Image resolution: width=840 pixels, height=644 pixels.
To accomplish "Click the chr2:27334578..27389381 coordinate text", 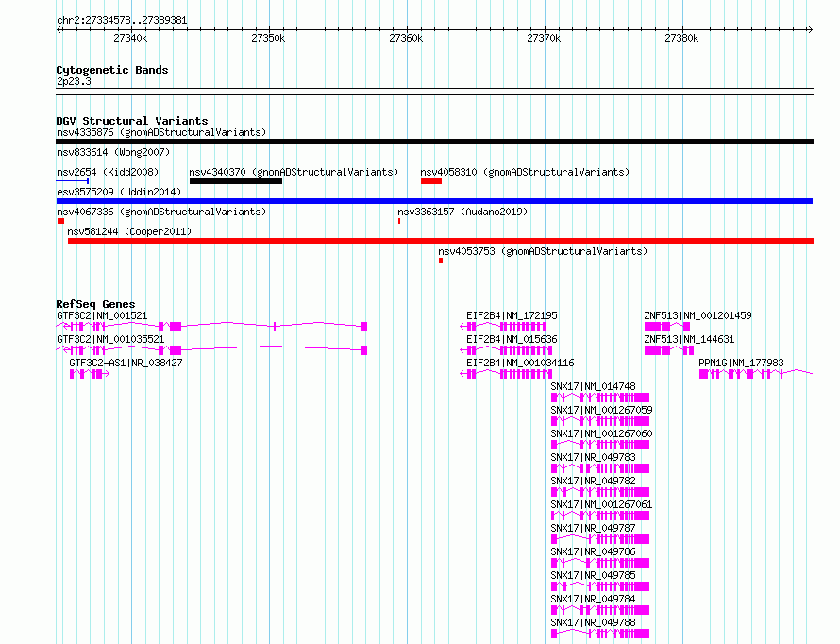I will 122,20.
